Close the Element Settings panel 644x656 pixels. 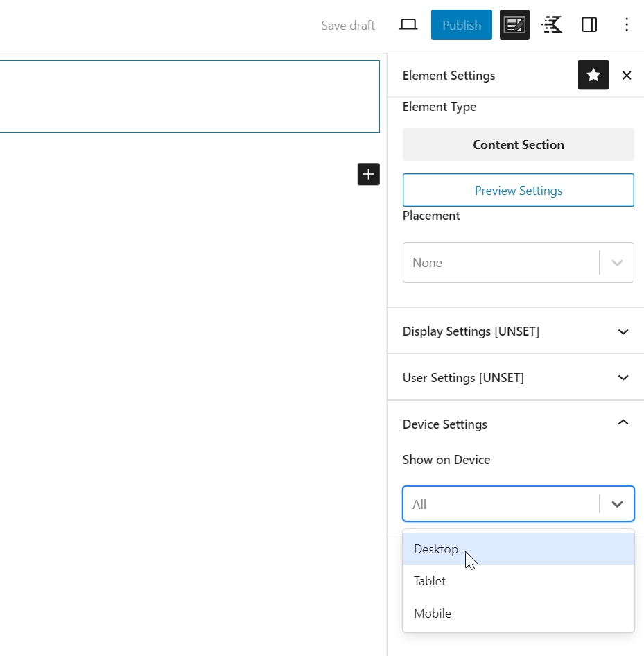(627, 75)
